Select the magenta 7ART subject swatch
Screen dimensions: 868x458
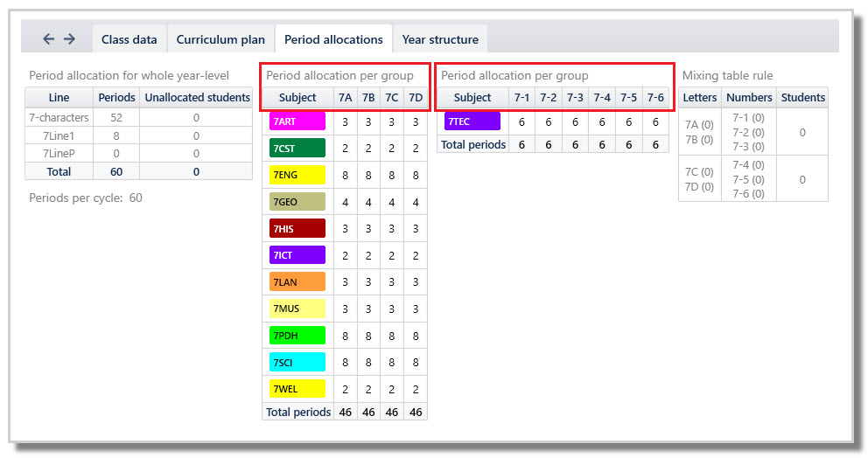297,121
